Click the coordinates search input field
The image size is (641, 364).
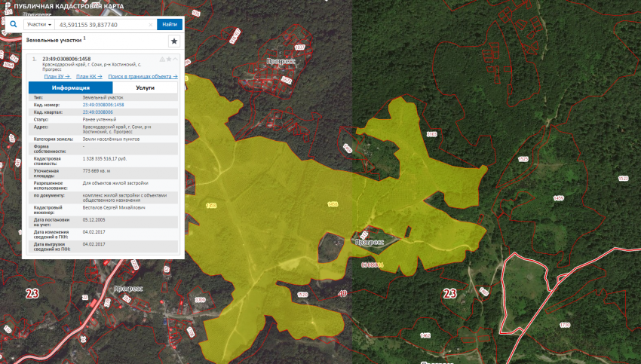coord(98,24)
